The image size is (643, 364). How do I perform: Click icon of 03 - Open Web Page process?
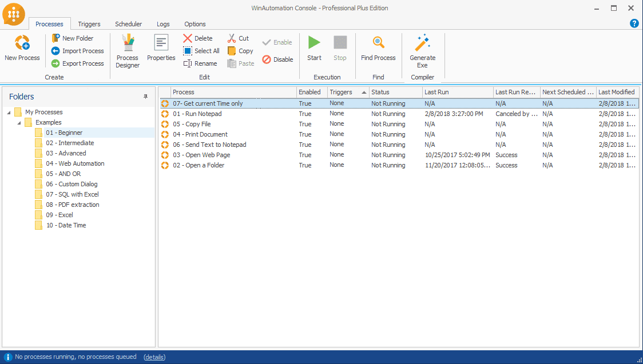pos(165,155)
